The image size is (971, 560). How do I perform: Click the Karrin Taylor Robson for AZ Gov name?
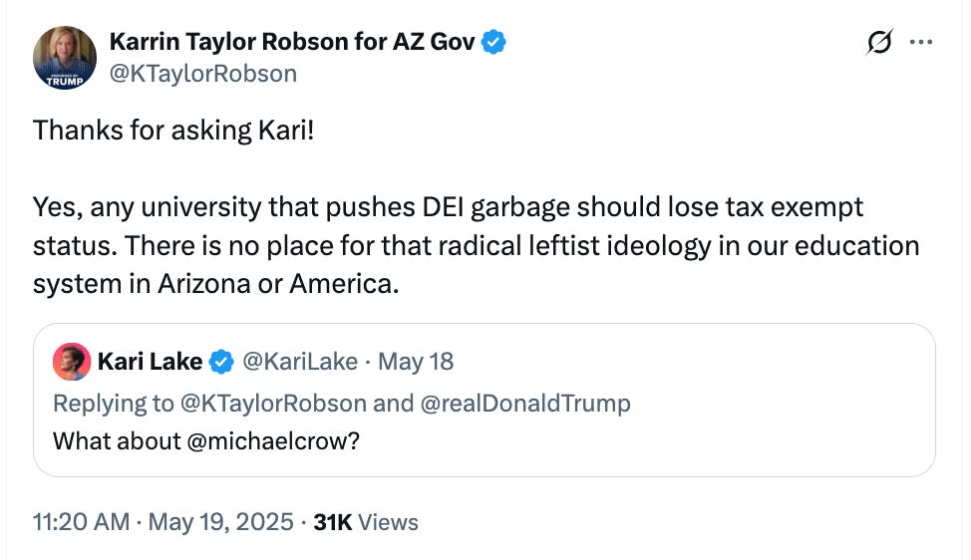click(x=292, y=42)
